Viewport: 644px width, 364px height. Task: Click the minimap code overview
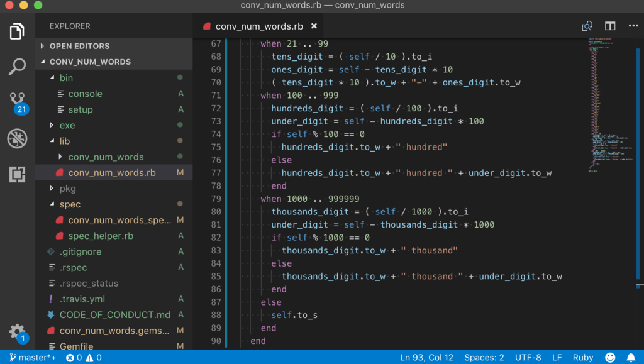click(611, 104)
